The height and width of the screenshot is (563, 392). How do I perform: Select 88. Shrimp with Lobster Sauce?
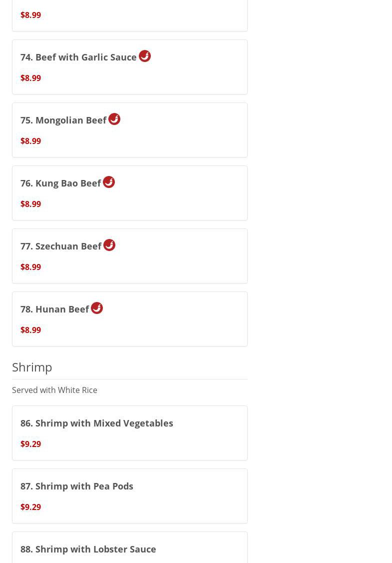[x=88, y=549]
